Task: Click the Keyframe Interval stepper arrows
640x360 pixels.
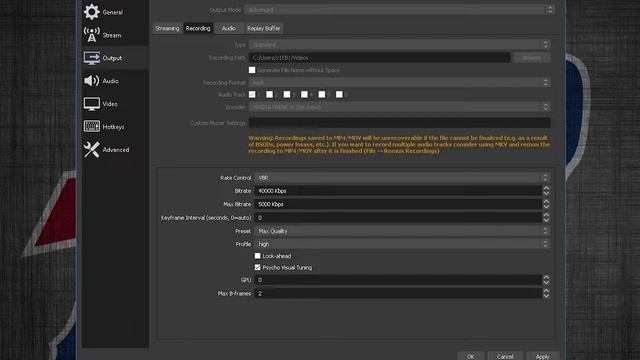Action: pyautogui.click(x=546, y=218)
